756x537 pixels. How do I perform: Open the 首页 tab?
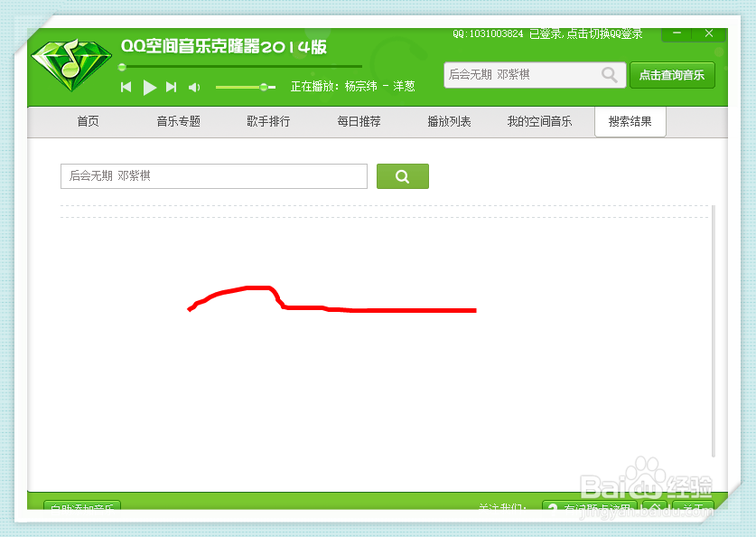coord(89,121)
